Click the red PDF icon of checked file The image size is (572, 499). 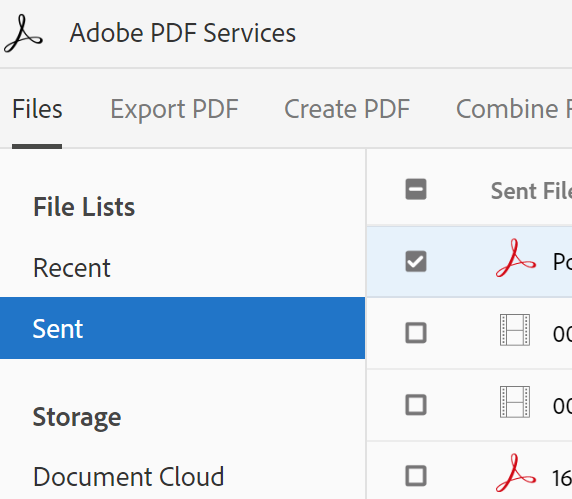[x=516, y=258]
